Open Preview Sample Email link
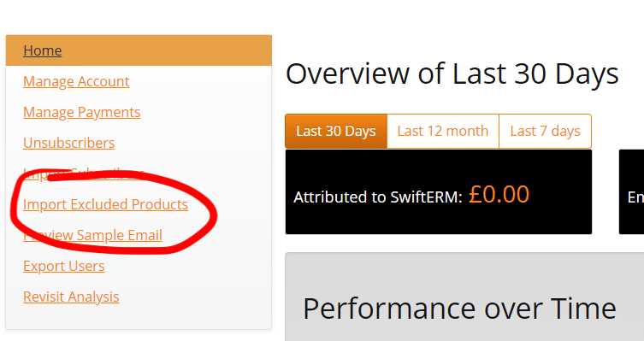Image resolution: width=644 pixels, height=341 pixels. tap(92, 235)
